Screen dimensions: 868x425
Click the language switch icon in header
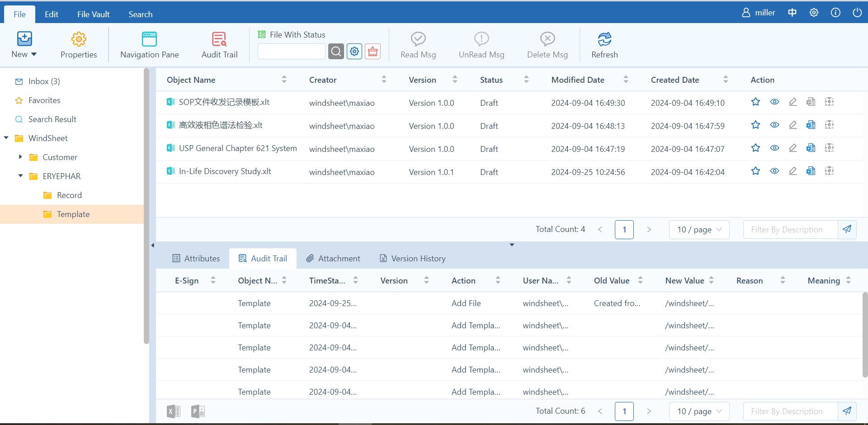click(x=792, y=13)
